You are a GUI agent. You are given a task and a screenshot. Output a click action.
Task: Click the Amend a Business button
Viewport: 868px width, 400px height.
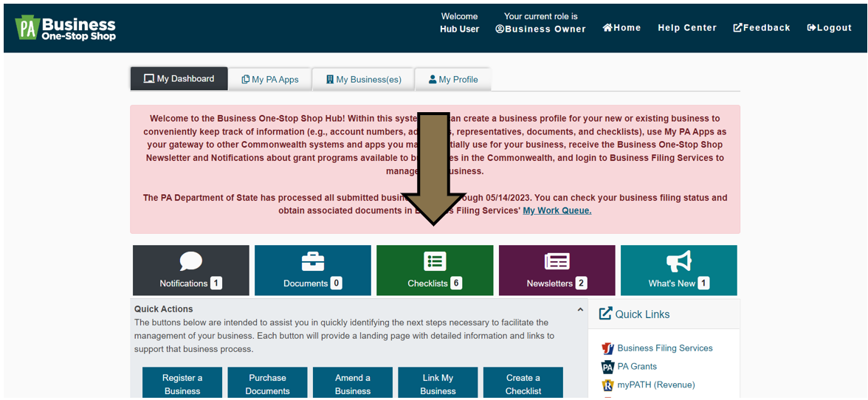(353, 383)
